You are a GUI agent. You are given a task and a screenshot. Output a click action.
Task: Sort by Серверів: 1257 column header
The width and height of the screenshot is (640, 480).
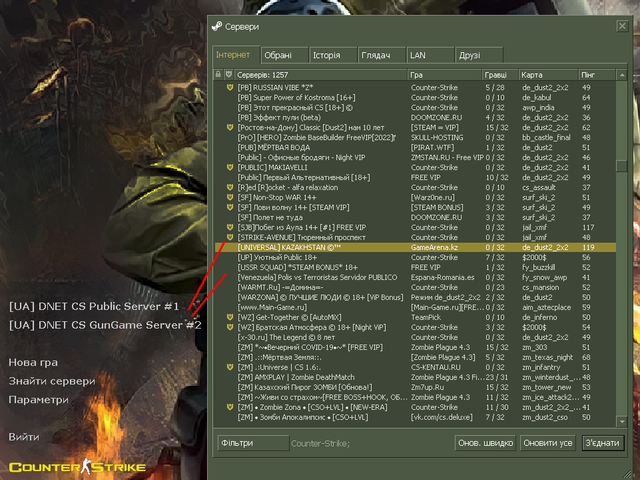[x=321, y=75]
